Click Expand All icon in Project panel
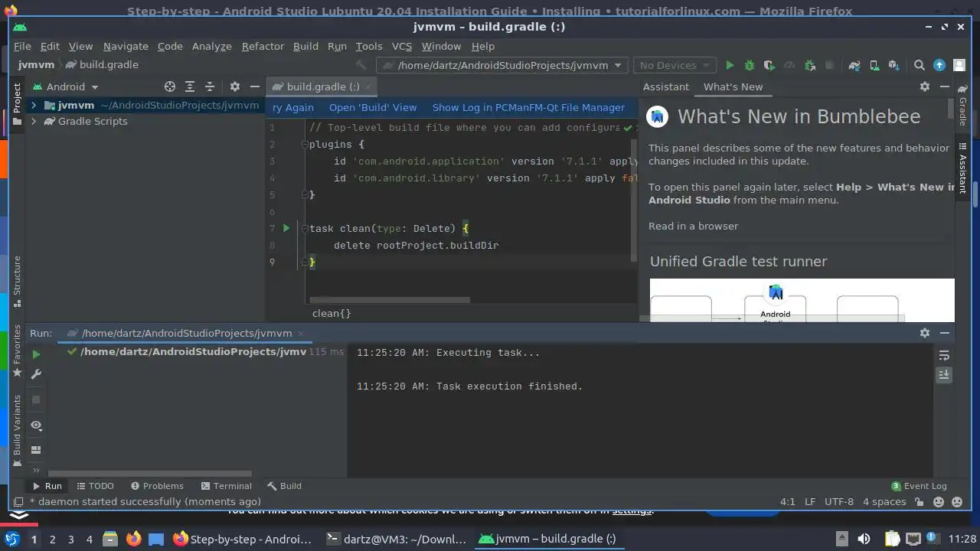Screen dimensions: 980x551 coord(190,86)
